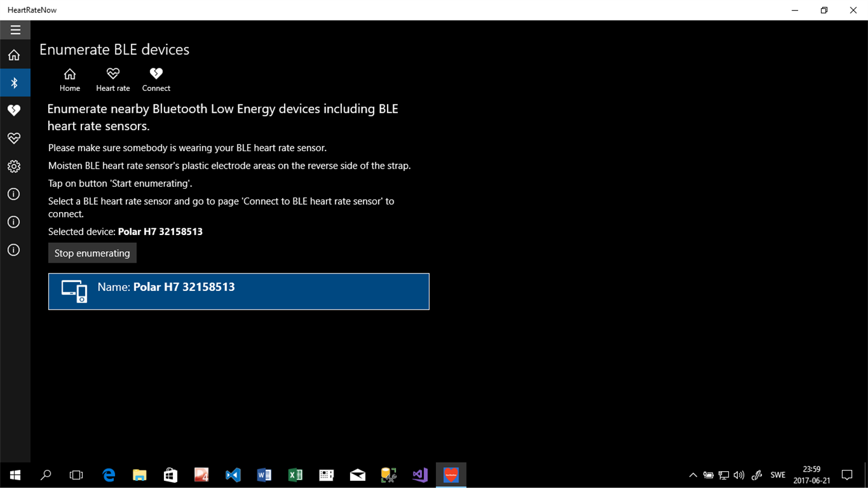
Task: Minimize the HeartRateNow window
Action: tap(795, 10)
